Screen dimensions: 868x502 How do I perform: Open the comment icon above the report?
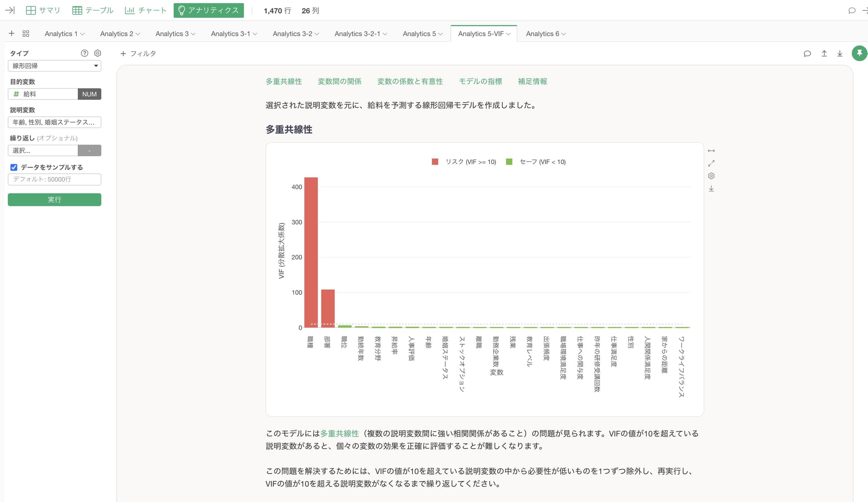point(807,53)
